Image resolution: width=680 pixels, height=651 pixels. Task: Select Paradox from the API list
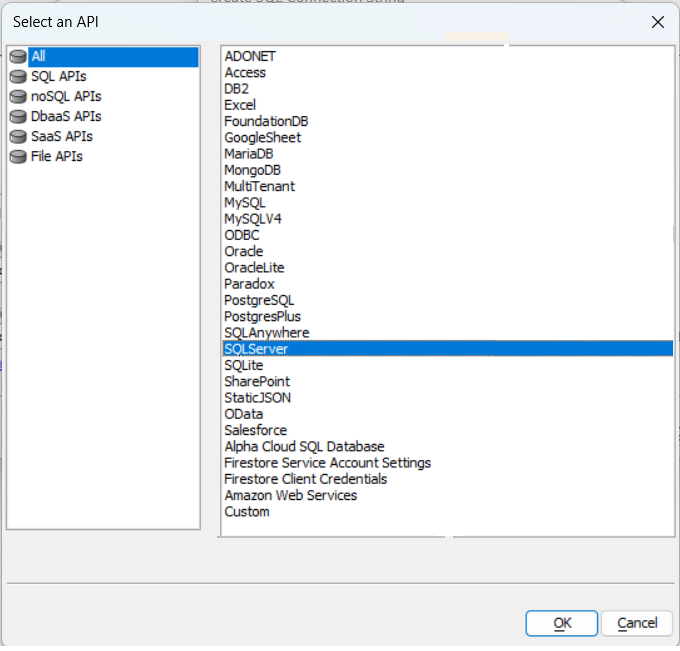coord(249,284)
